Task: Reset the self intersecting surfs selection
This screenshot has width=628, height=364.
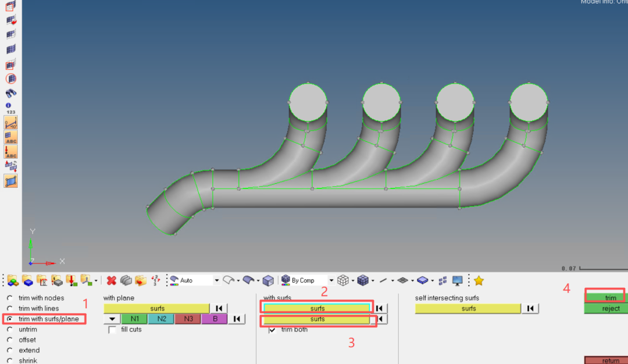Action: [530, 308]
